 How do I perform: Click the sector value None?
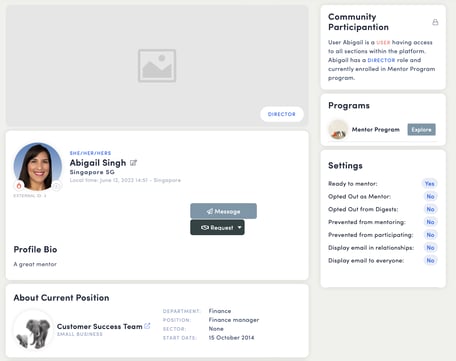pyautogui.click(x=216, y=329)
